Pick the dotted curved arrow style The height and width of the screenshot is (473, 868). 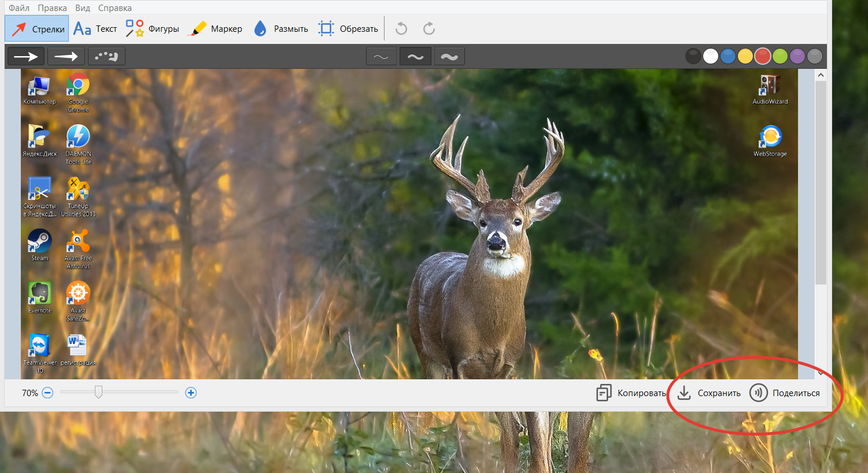tap(106, 56)
